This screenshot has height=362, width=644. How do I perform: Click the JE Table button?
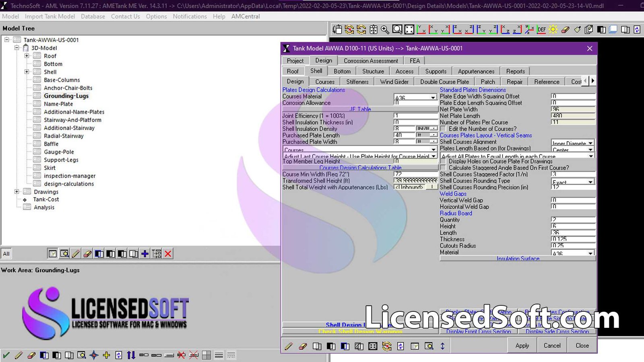pos(360,109)
